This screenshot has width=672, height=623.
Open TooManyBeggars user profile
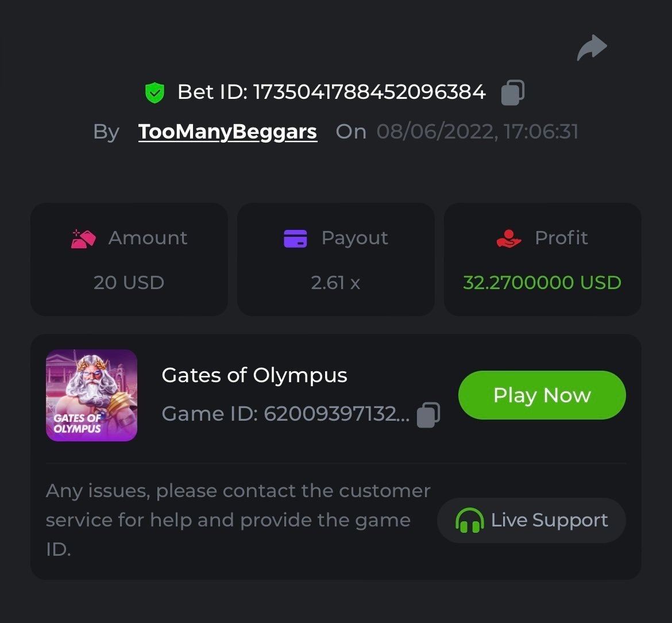tap(227, 132)
